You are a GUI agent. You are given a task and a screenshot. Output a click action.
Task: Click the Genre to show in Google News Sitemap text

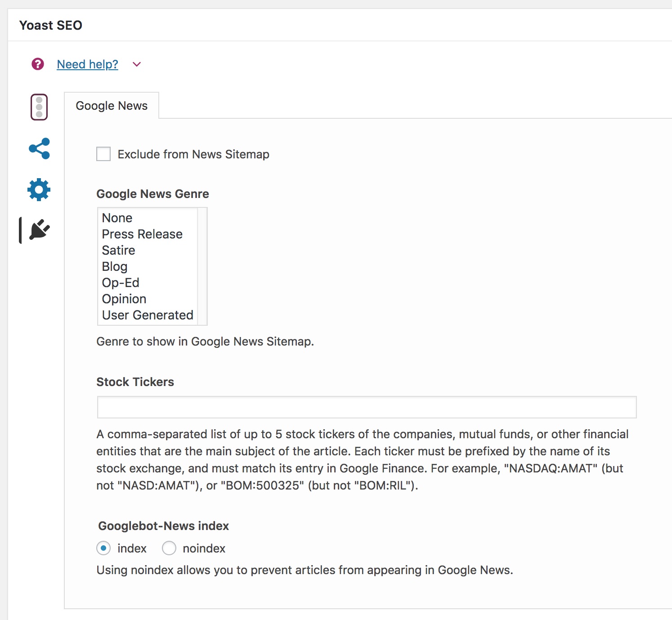pyautogui.click(x=205, y=341)
